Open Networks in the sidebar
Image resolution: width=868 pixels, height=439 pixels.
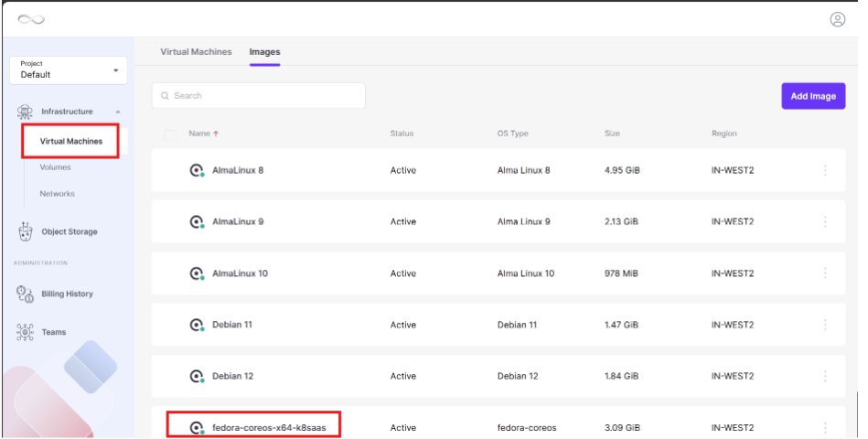coord(57,194)
